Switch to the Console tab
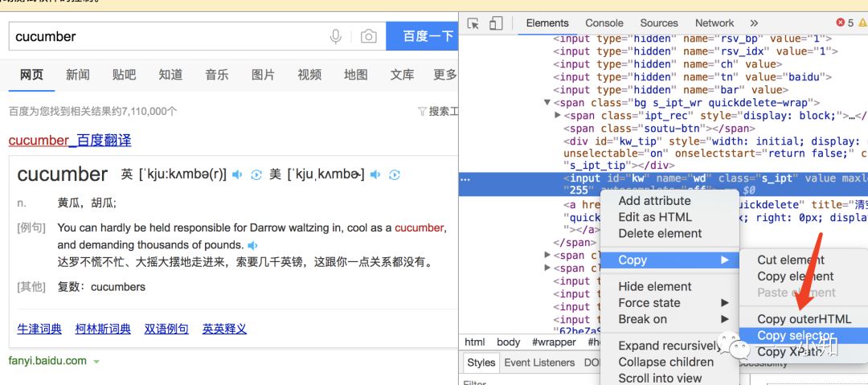 [x=604, y=23]
